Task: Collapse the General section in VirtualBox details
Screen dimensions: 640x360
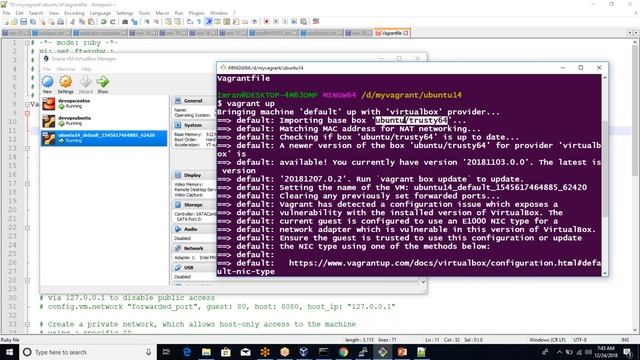Action: (193, 101)
